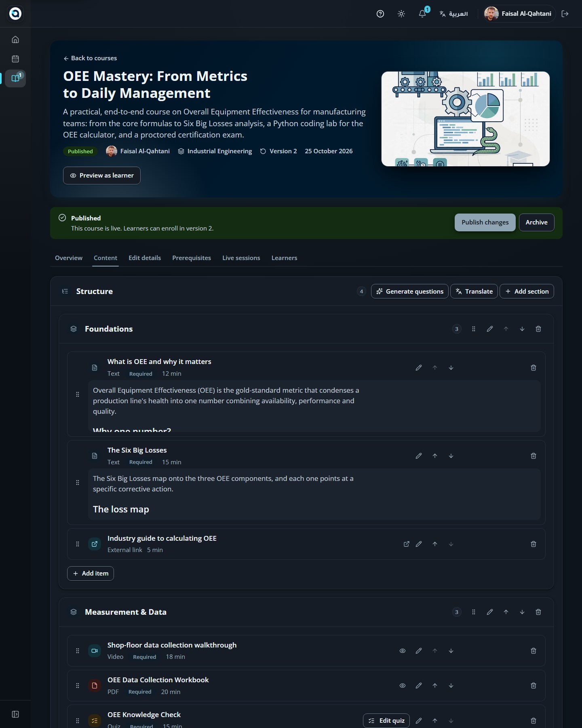The width and height of the screenshot is (582, 728).
Task: Switch to the Edit details tab
Action: coord(145,258)
